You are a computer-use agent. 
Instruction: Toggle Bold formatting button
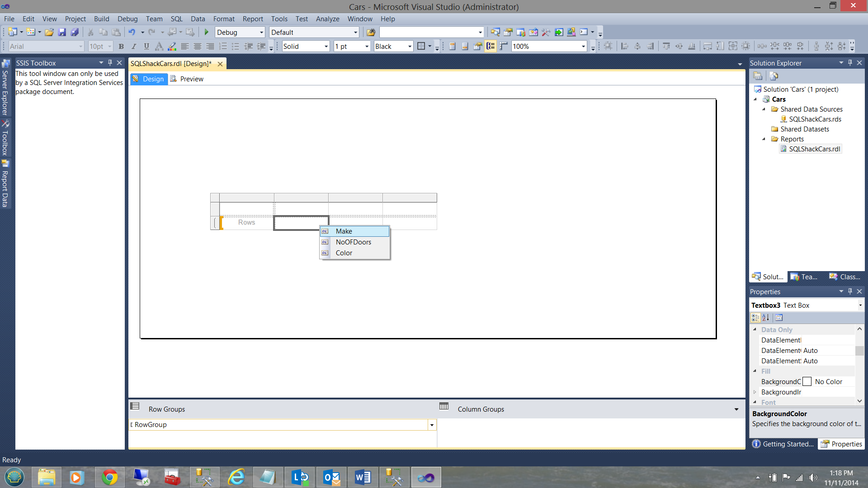(x=121, y=46)
